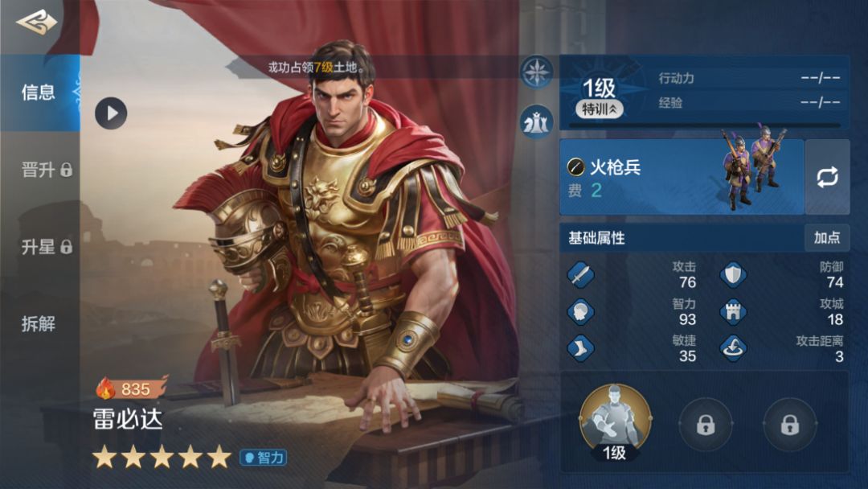Open the locked 晋升 tab
The height and width of the screenshot is (489, 868).
pos(47,170)
